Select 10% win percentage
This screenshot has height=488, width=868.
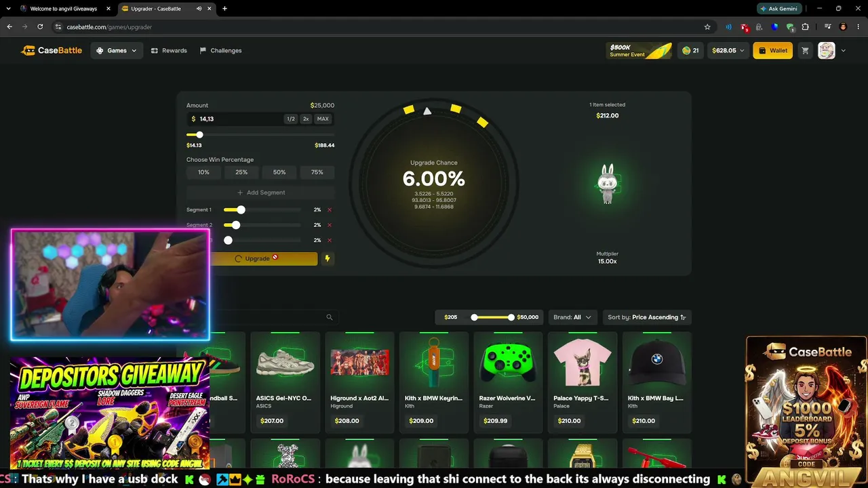(x=203, y=172)
